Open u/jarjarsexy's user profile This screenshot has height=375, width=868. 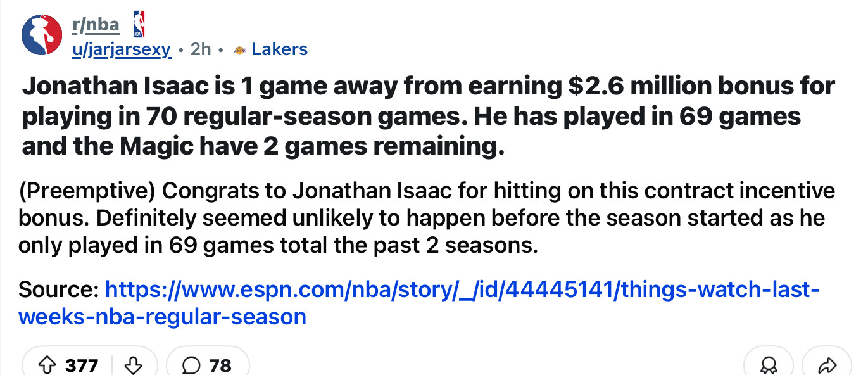coord(121,49)
